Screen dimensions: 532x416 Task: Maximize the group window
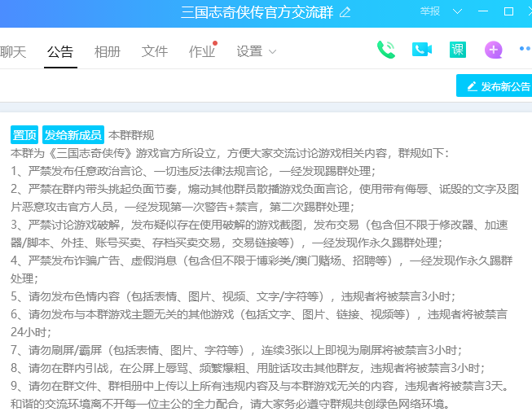tap(508, 11)
